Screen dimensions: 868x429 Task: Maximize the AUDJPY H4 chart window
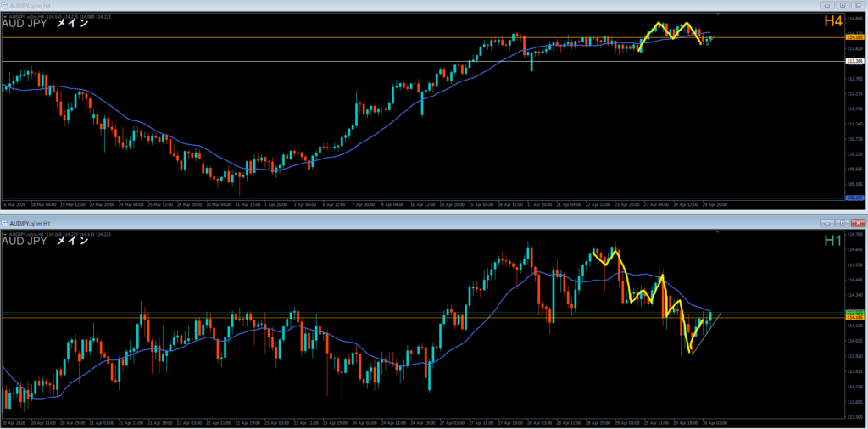click(x=842, y=5)
